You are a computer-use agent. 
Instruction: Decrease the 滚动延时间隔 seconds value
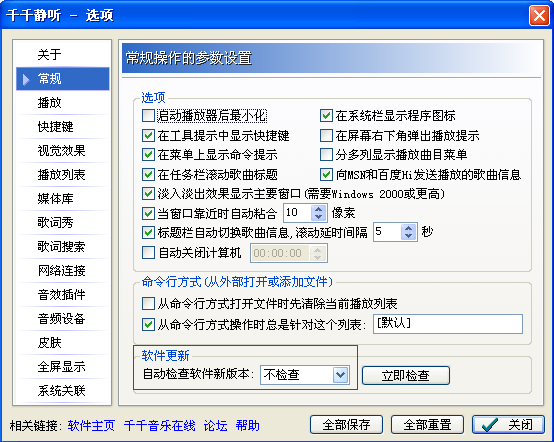pyautogui.click(x=408, y=236)
